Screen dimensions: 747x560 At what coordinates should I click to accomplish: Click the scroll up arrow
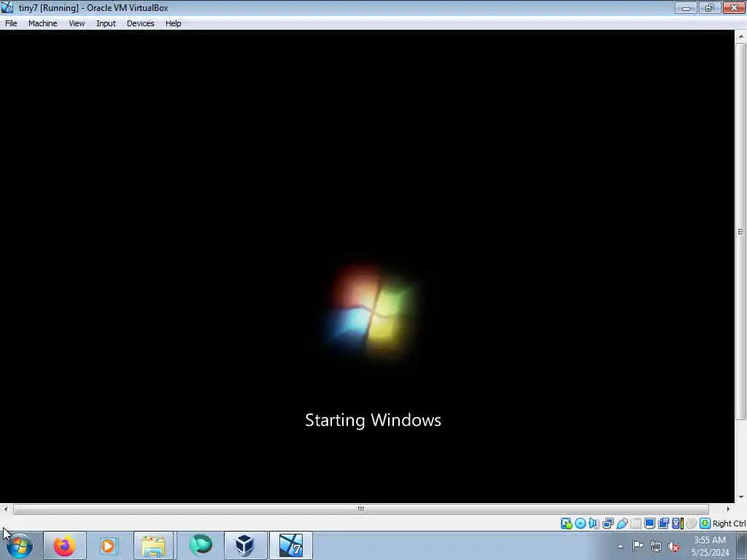pos(741,36)
